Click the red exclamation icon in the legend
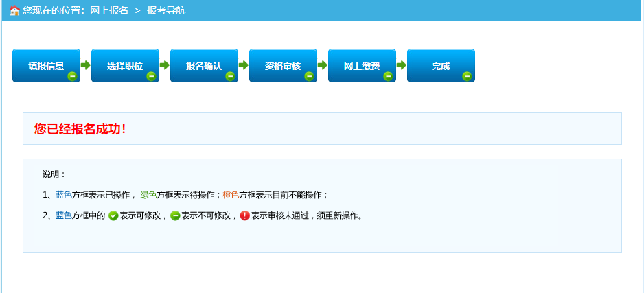644x293 pixels. tap(244, 215)
